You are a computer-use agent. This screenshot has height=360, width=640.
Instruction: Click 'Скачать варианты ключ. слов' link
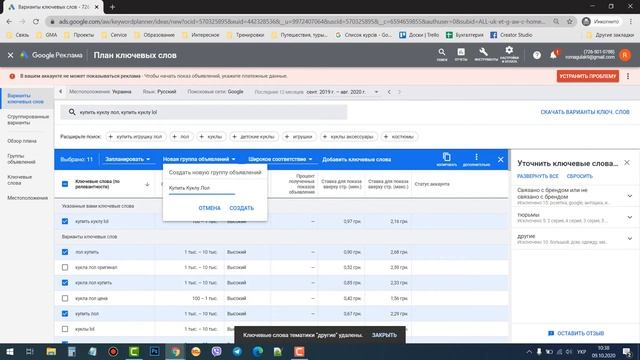tap(584, 112)
